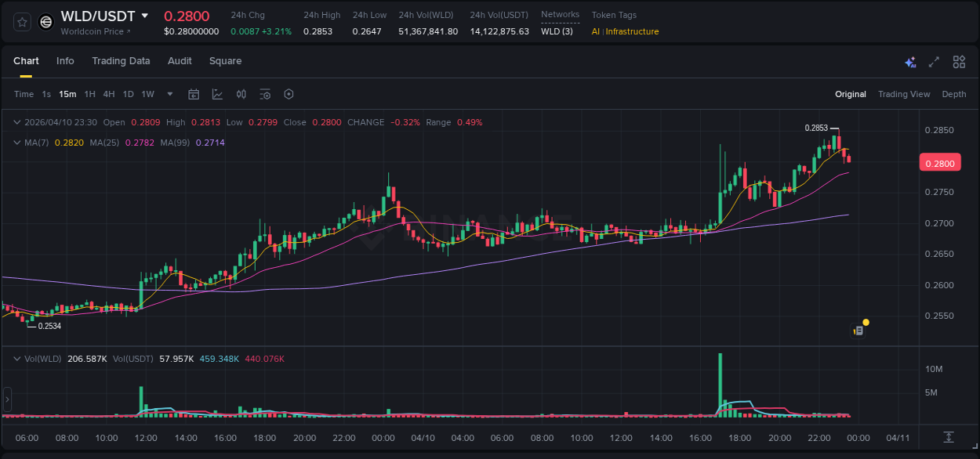This screenshot has width=980, height=459.
Task: Open the chart layout grid icon
Action: [959, 62]
